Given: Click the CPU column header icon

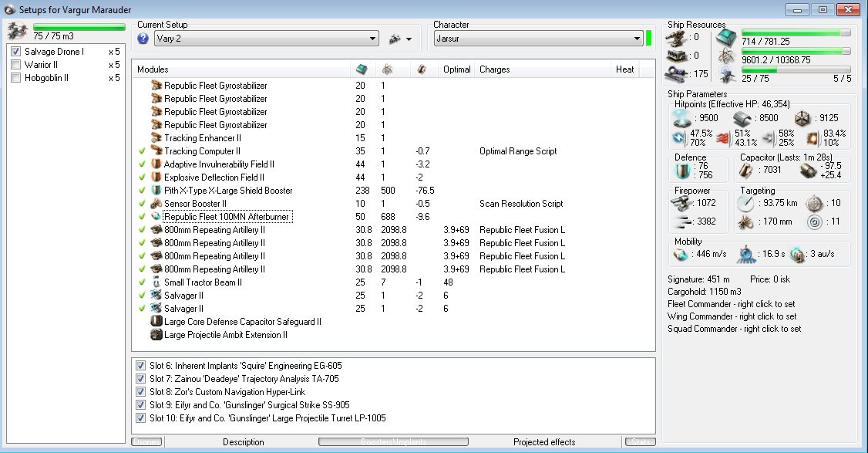Looking at the screenshot, I should (361, 69).
